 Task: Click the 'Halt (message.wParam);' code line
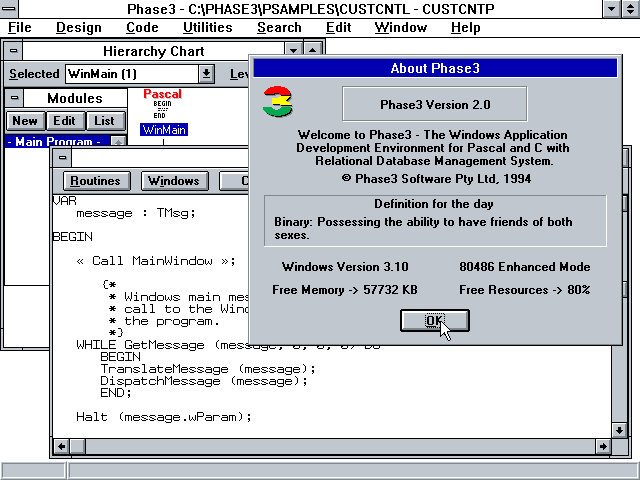point(164,417)
